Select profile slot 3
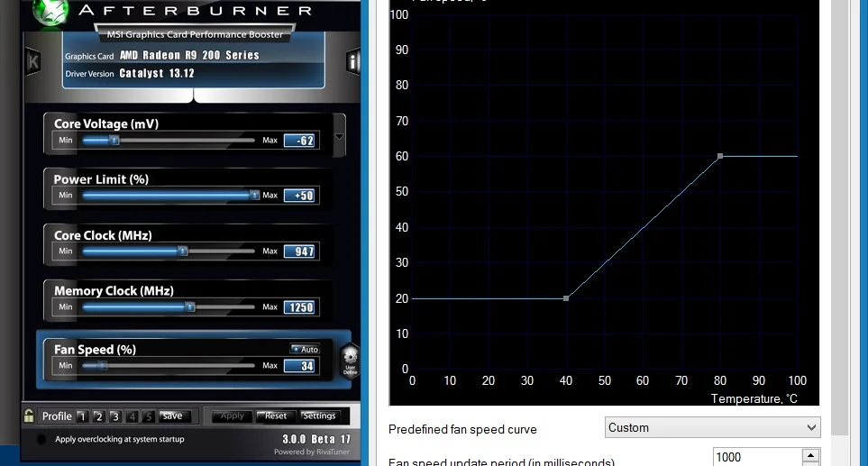 [115, 416]
